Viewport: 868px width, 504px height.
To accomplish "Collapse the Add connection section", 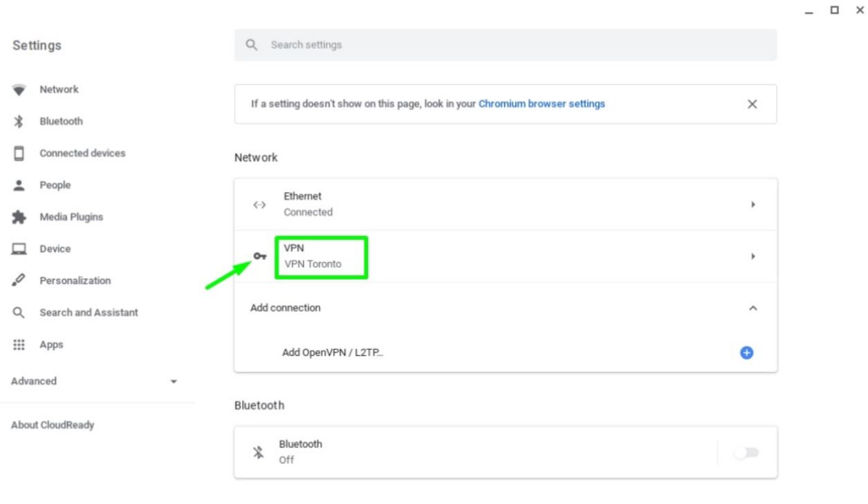I will pyautogui.click(x=753, y=308).
